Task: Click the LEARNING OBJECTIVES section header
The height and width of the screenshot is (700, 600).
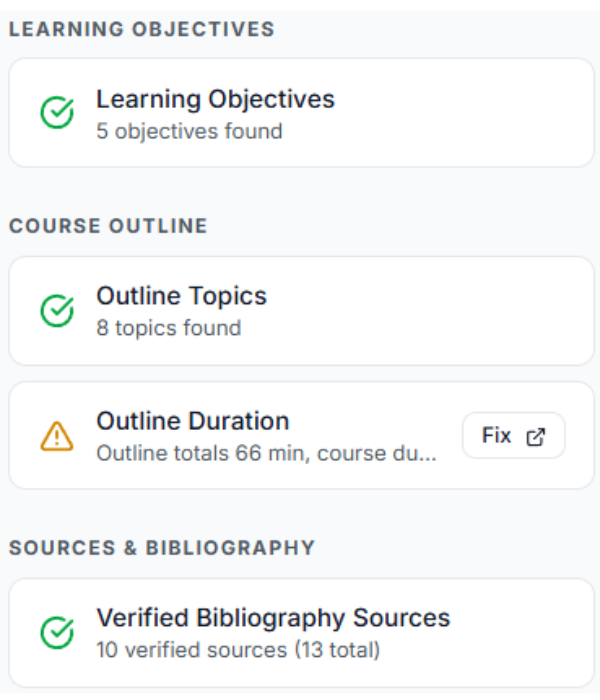Action: pyautogui.click(x=141, y=29)
